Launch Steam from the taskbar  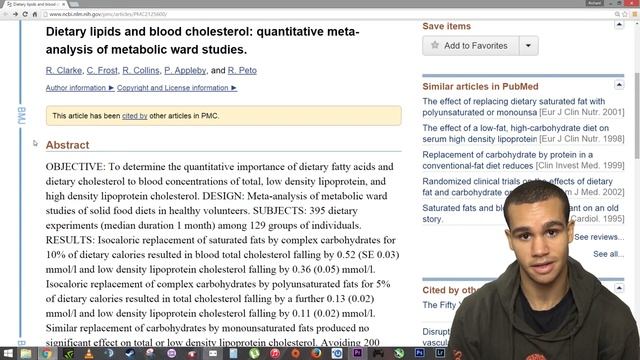click(x=130, y=353)
